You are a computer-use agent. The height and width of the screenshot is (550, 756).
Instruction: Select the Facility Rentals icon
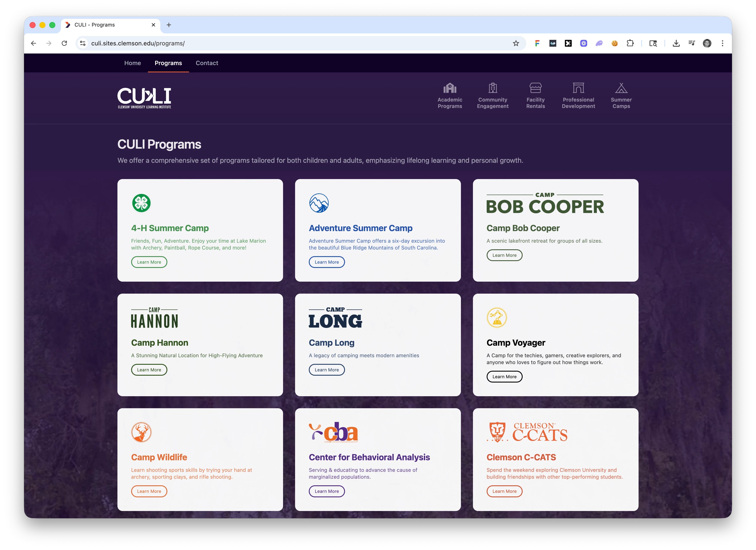coord(535,88)
